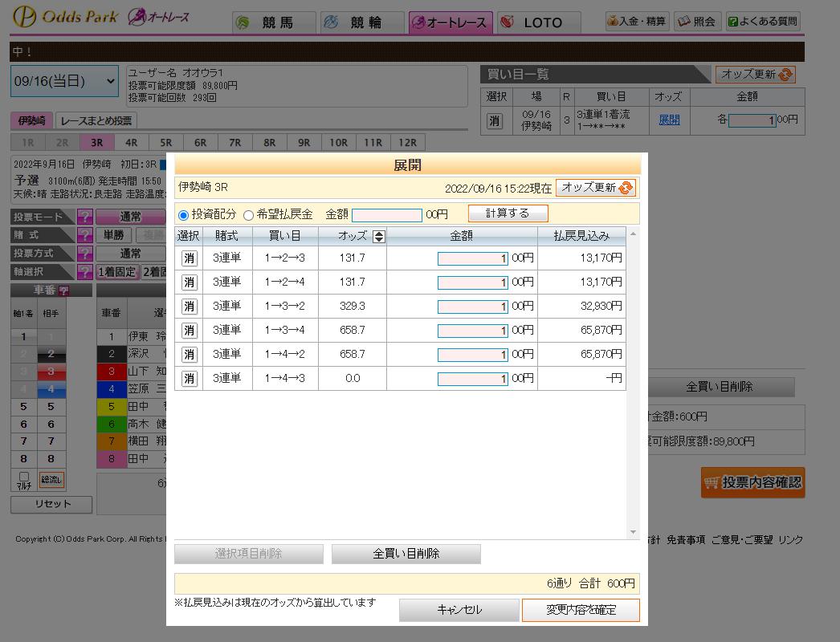Click the 照会 inquiry button
The height and width of the screenshot is (642, 840).
click(697, 22)
